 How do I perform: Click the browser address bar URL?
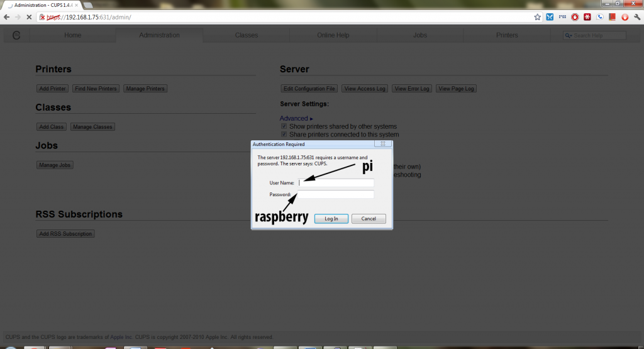[x=89, y=17]
